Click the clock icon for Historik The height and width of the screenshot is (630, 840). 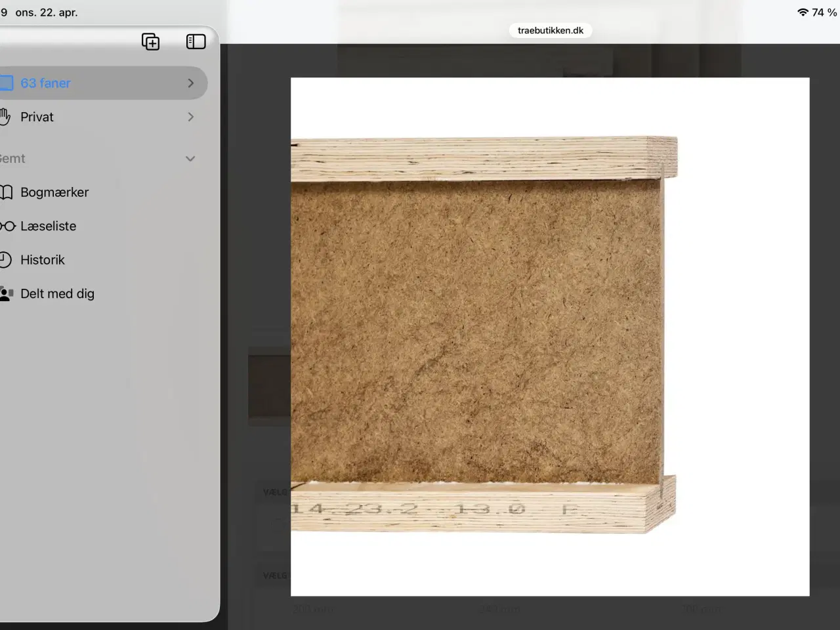coord(5,260)
